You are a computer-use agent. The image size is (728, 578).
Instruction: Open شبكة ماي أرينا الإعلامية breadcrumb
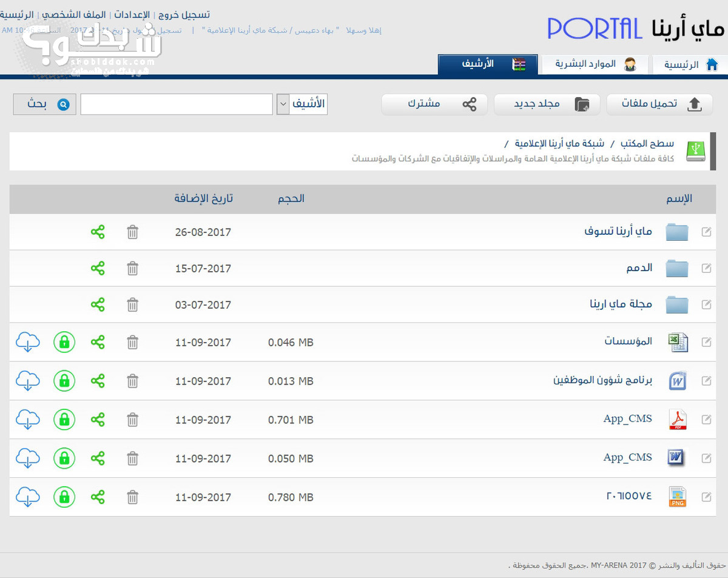coord(559,144)
